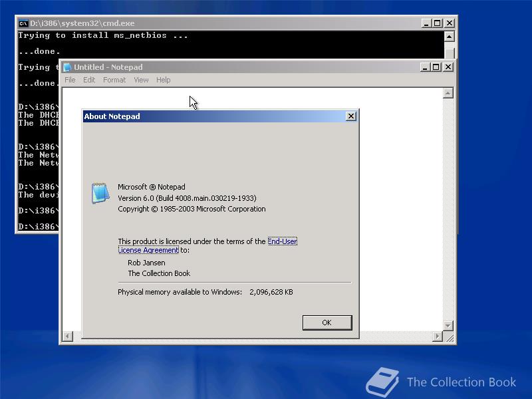Open the Help menu in Notepad

pos(163,80)
